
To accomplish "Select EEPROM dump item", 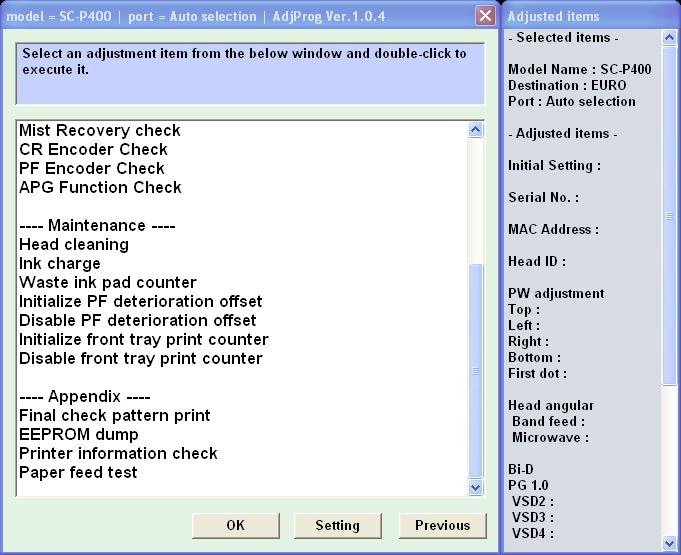I will [79, 435].
